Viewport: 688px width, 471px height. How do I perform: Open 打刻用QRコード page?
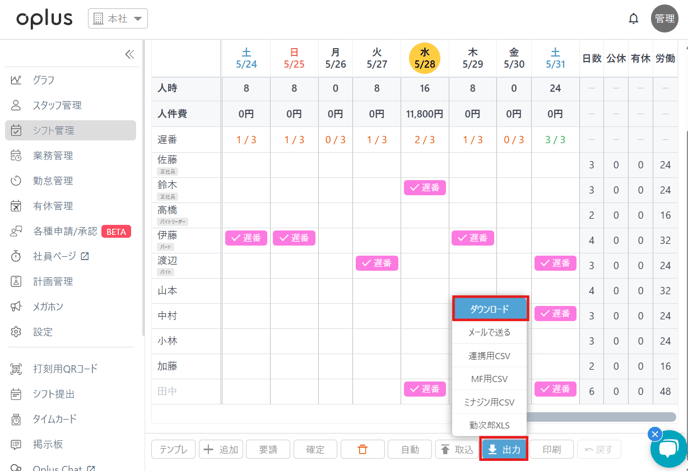pyautogui.click(x=65, y=369)
